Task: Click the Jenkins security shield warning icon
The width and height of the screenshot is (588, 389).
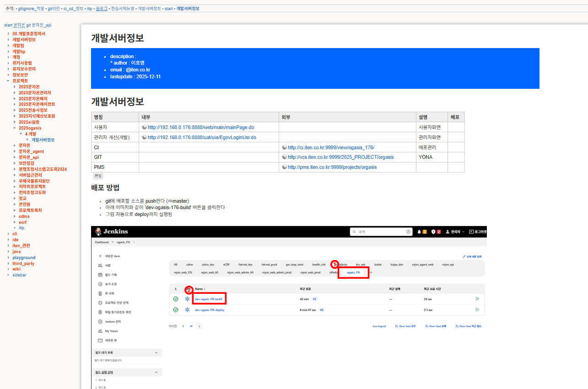Action: [x=433, y=232]
